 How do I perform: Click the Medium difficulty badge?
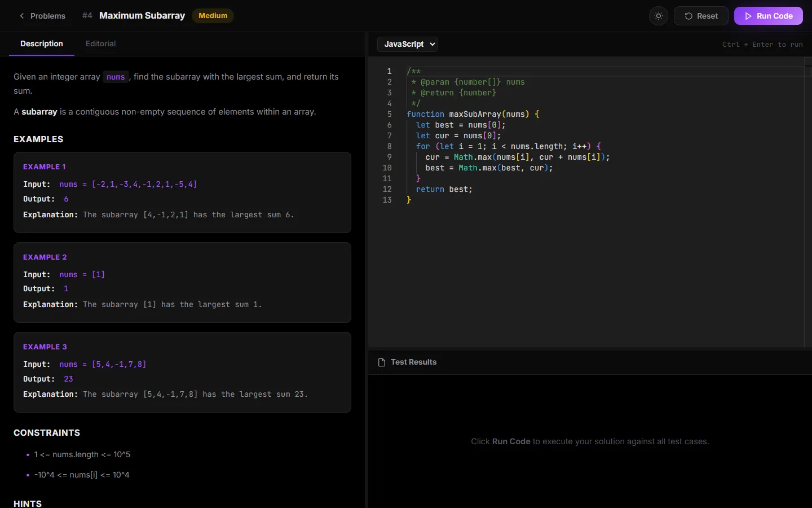[213, 16]
